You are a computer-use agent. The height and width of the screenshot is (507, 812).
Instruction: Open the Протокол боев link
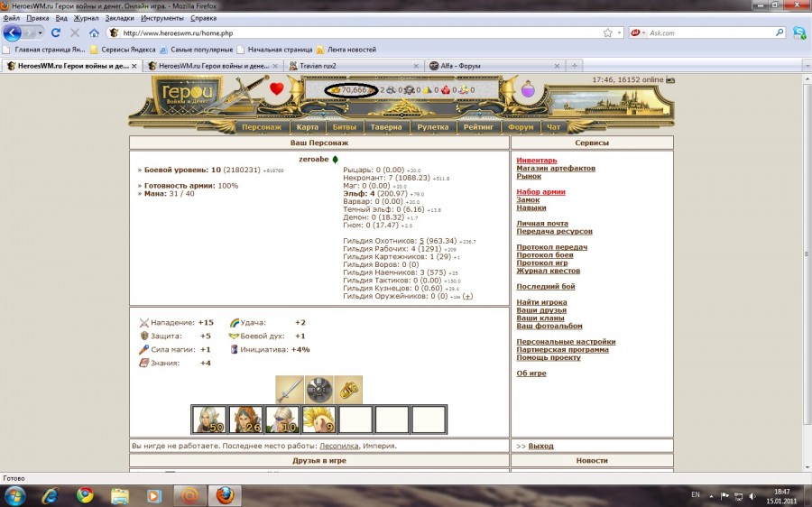pos(545,254)
